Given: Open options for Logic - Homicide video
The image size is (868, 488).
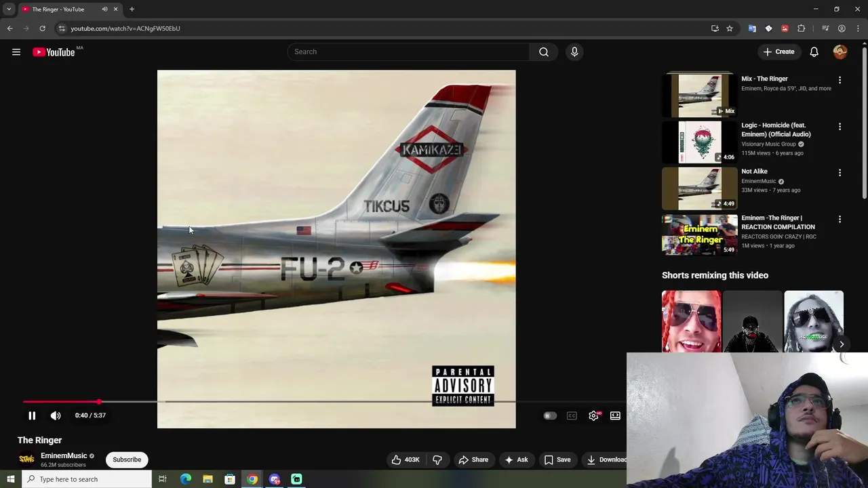Looking at the screenshot, I should [840, 127].
